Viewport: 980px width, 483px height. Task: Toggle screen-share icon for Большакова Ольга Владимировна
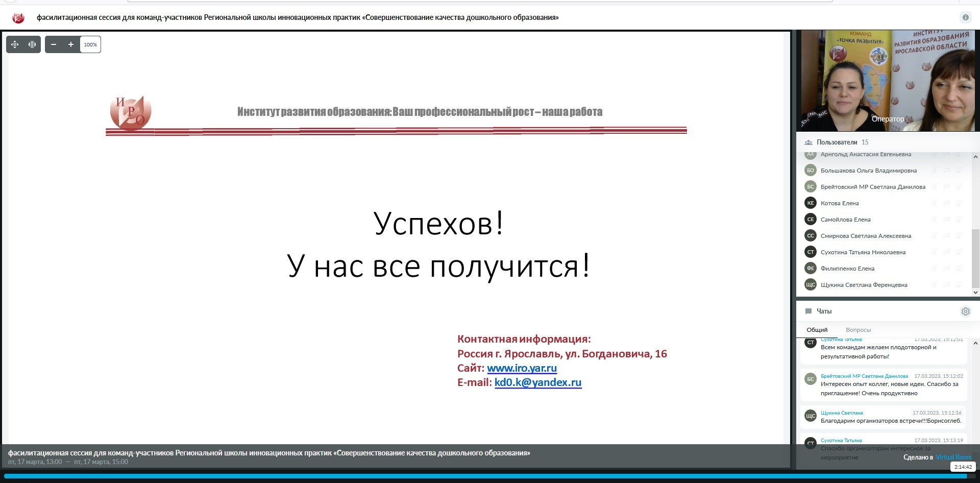959,171
